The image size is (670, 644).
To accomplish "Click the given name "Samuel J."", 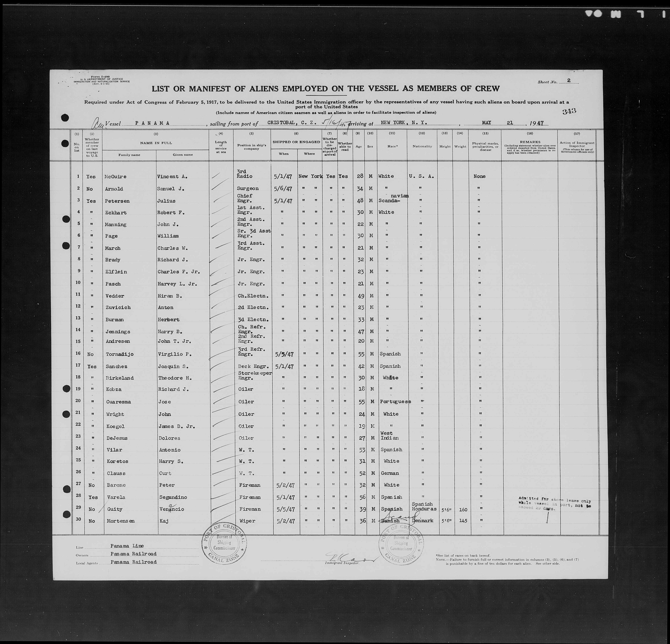I will tap(171, 189).
